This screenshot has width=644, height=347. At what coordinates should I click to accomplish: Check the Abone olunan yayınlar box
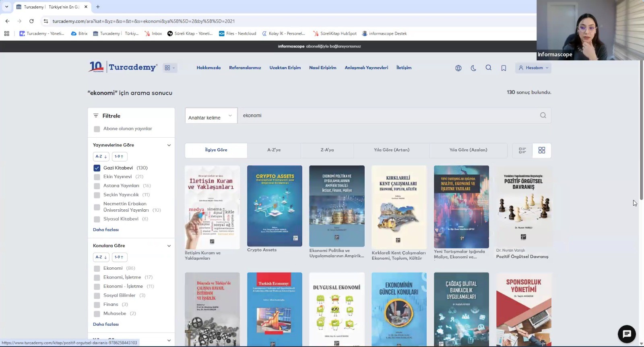click(97, 129)
